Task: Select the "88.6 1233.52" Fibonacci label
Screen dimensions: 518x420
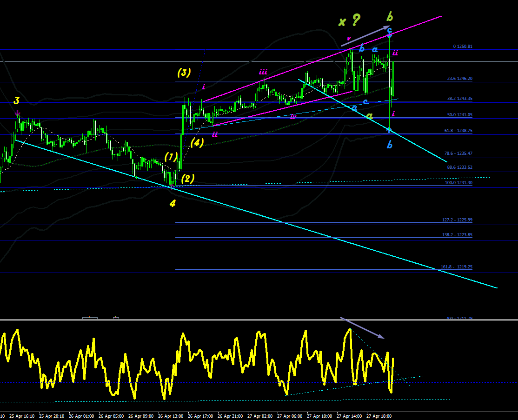Action: 460,167
